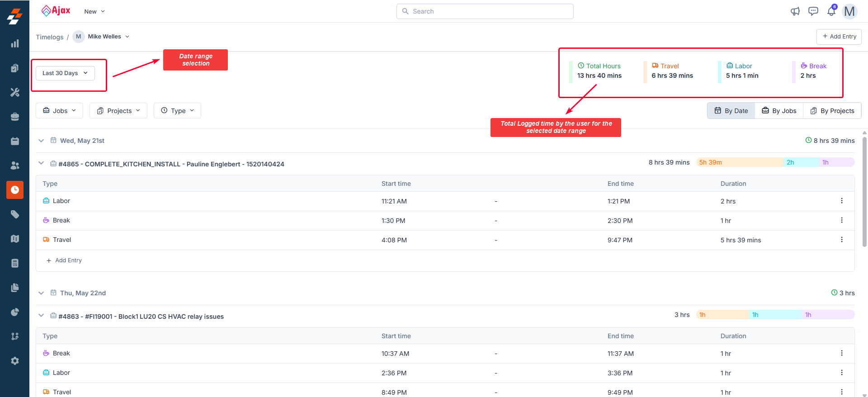Viewport: 868px width, 397px height.
Task: Select the active clock timelogs sidebar icon
Action: tap(15, 190)
